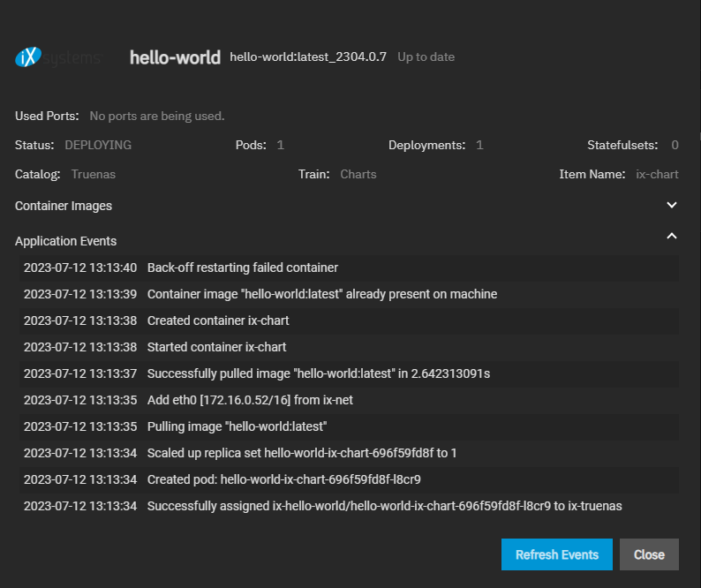Select the Successfully assigned to ix-truenas event
The image size is (701, 588).
click(349, 506)
